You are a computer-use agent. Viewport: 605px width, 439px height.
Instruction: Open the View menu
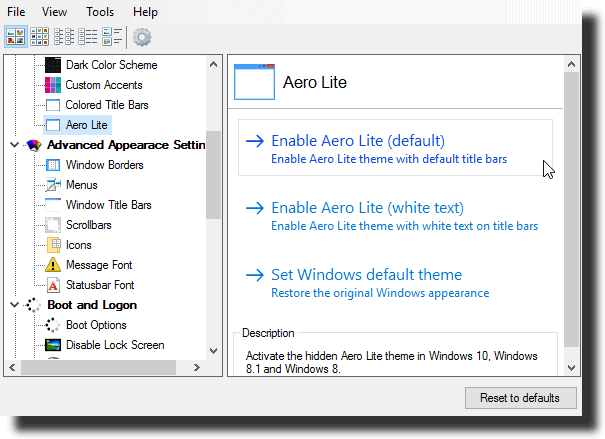[x=54, y=12]
